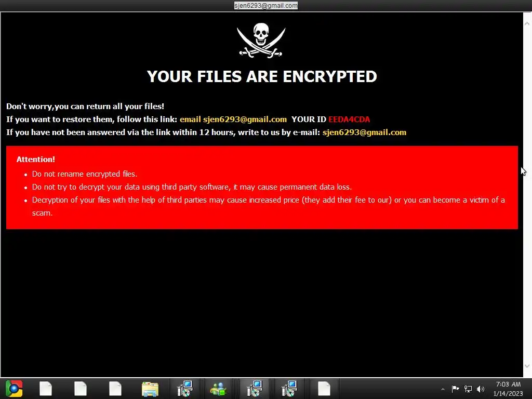Click the sjen6293@gmail.com address after 'by e-mail:'

[x=364, y=132]
